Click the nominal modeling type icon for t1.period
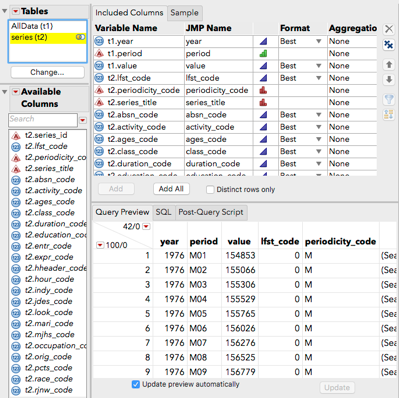Image resolution: width=399 pixels, height=398 pixels. coord(263,53)
